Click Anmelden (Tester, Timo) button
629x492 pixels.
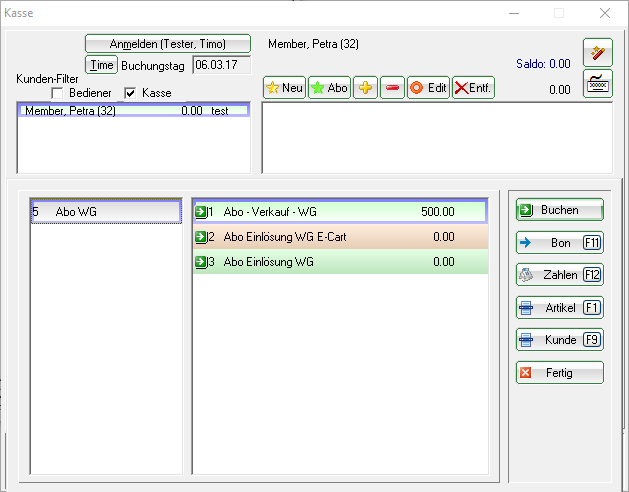(x=168, y=44)
